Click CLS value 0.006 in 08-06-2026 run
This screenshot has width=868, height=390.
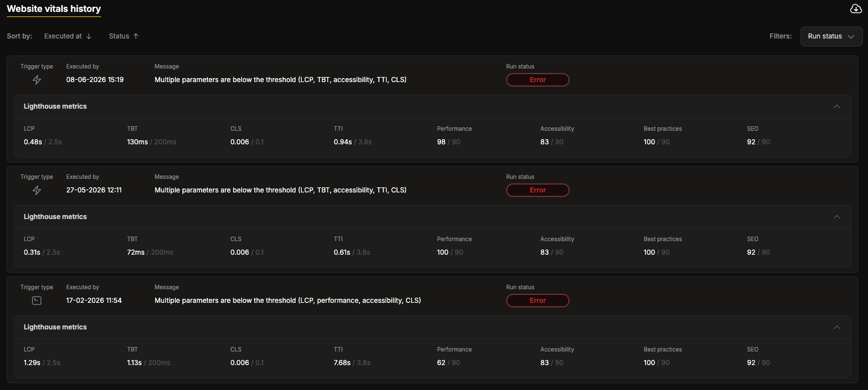point(240,142)
